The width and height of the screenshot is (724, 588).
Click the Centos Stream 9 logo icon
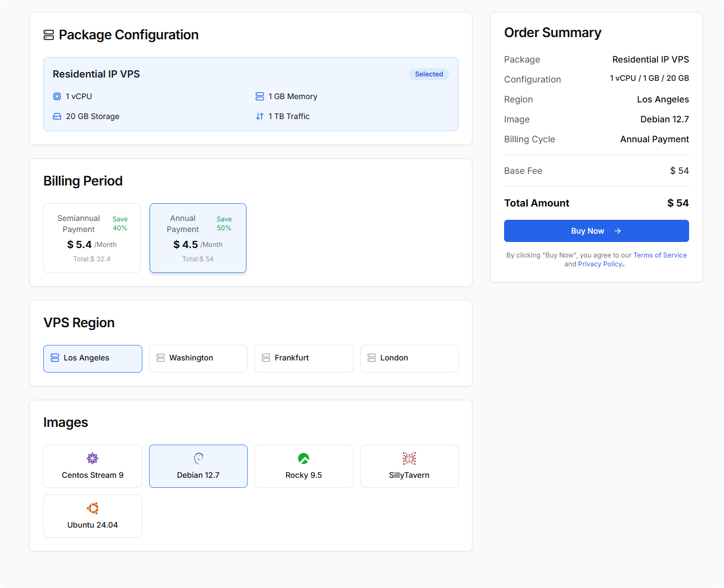coord(93,458)
